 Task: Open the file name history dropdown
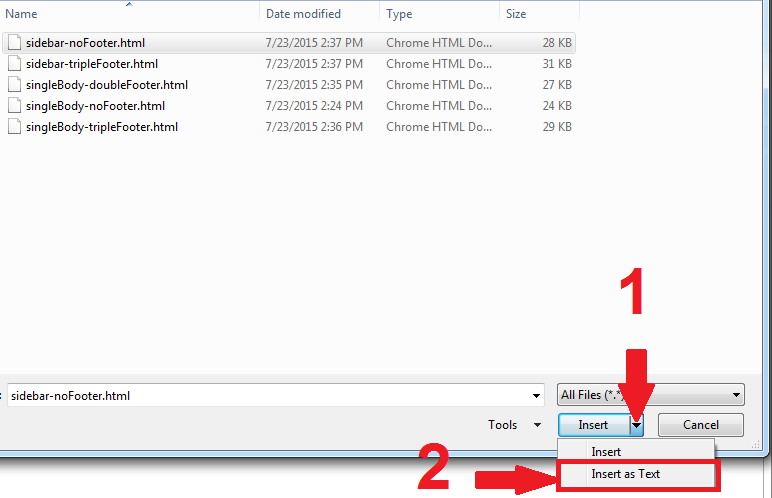tap(536, 396)
